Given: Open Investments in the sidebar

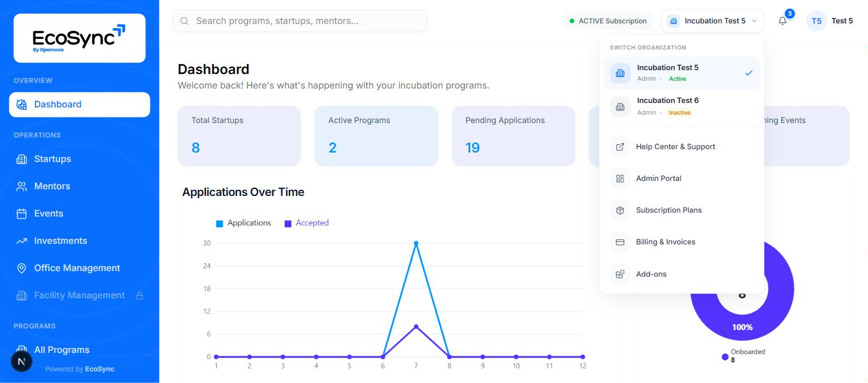Looking at the screenshot, I should tap(80, 241).
